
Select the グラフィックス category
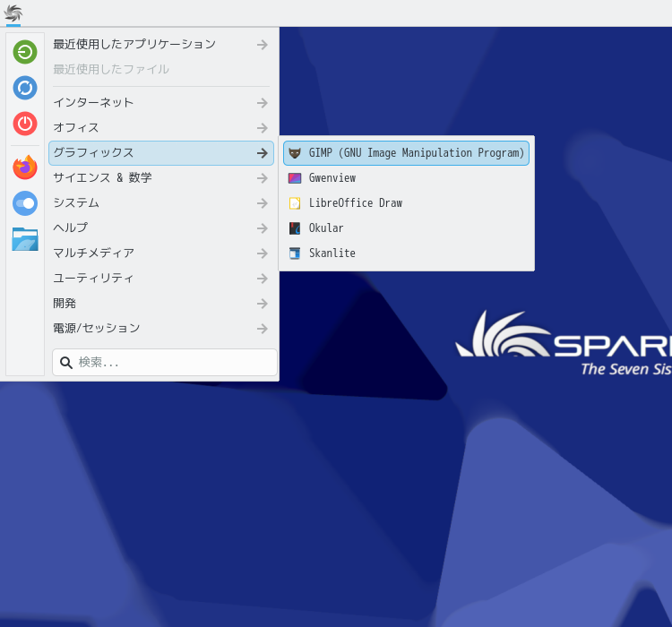pyautogui.click(x=161, y=153)
